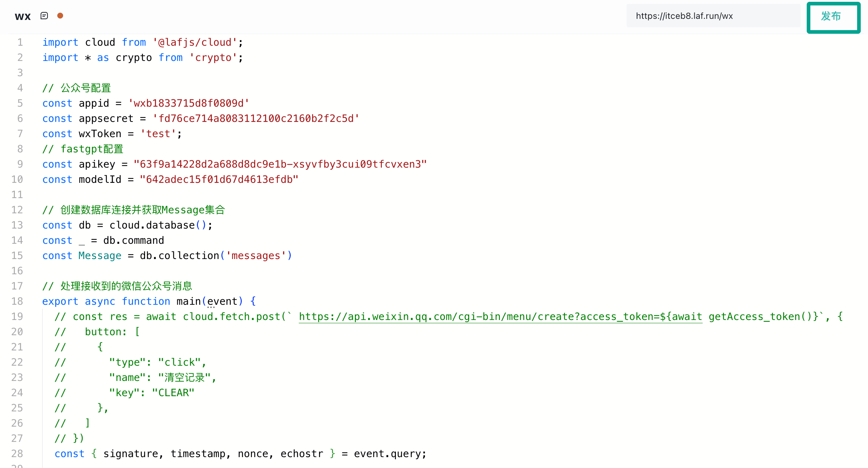Click the description note icon next to wx
Viewport: 868px width, 468px height.
pyautogui.click(x=44, y=16)
